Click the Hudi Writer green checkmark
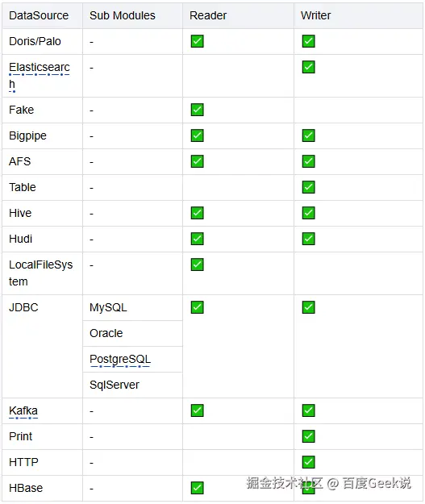Viewport: 425px width, 504px height. pyautogui.click(x=308, y=239)
